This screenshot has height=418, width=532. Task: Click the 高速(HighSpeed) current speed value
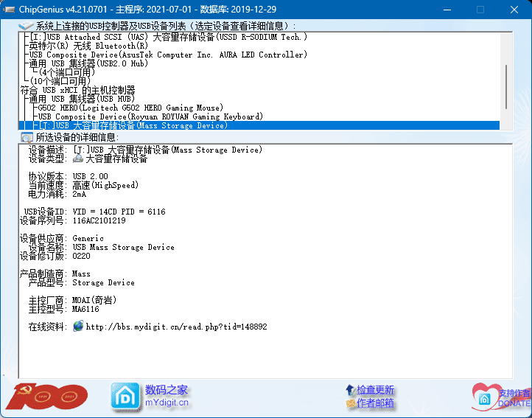coord(105,185)
